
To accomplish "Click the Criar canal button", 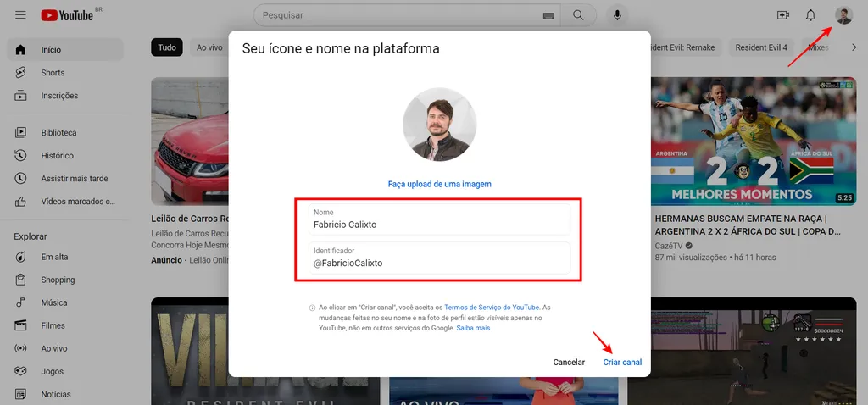I will [x=623, y=363].
